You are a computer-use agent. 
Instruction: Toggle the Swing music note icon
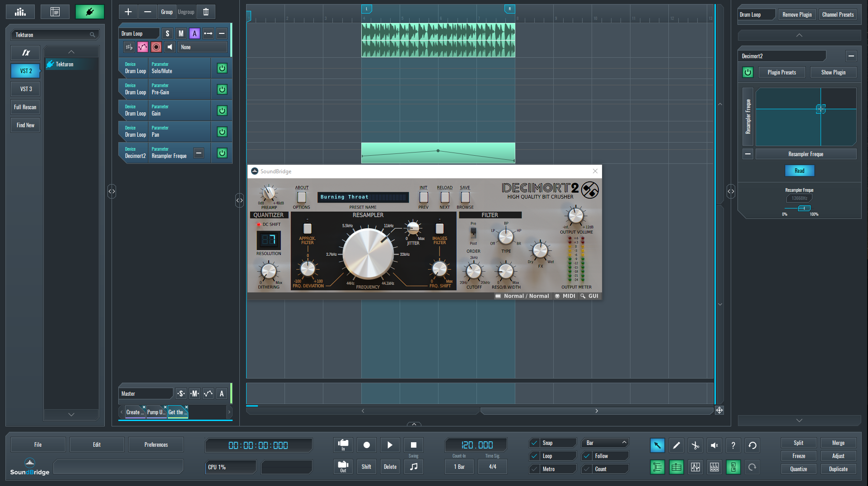pos(414,467)
